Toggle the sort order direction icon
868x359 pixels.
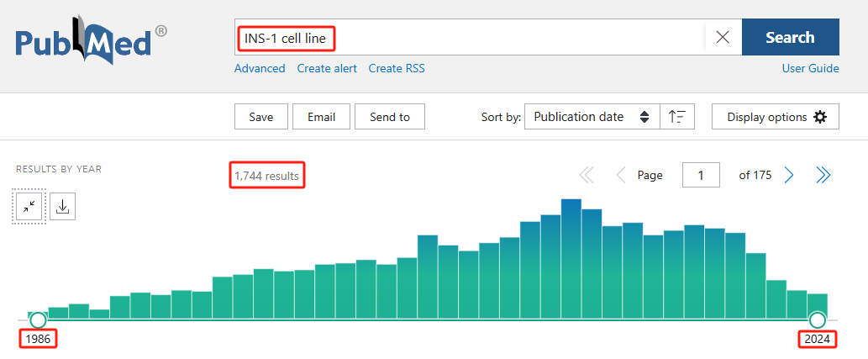tap(677, 117)
